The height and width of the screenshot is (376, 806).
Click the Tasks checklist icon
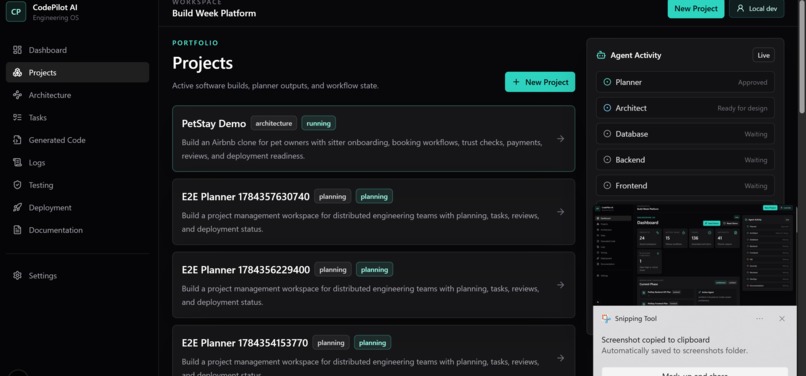pyautogui.click(x=17, y=117)
